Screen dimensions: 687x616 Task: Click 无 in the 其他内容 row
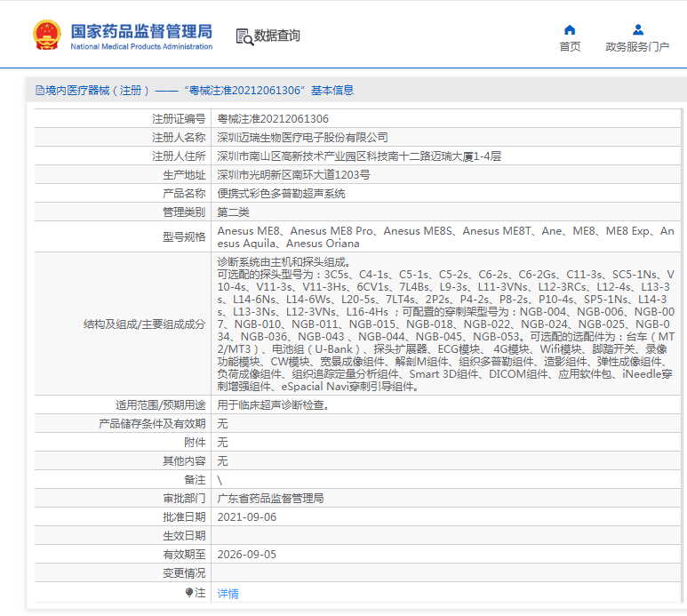click(x=222, y=461)
